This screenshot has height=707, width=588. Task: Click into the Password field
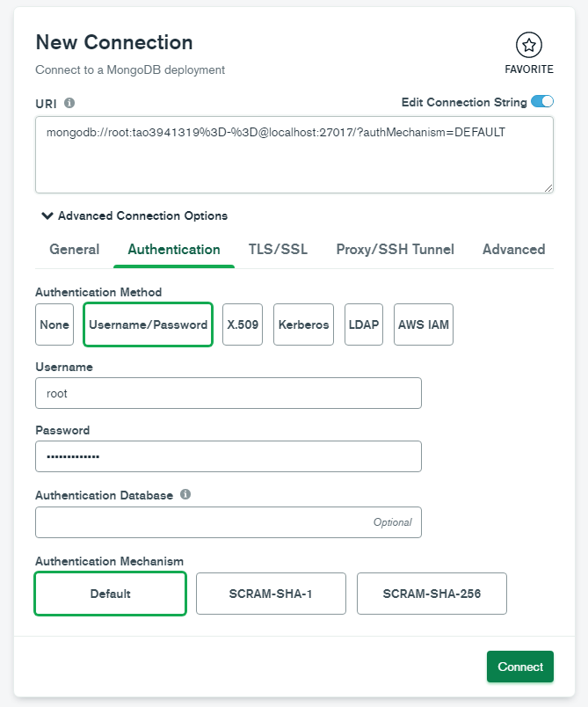pyautogui.click(x=229, y=456)
